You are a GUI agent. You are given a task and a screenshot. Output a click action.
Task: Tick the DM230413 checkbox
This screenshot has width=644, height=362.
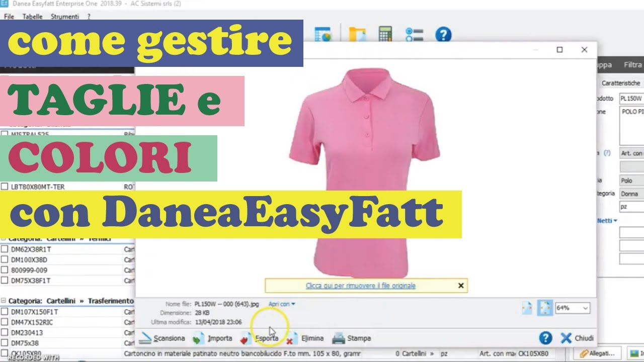coord(5,333)
